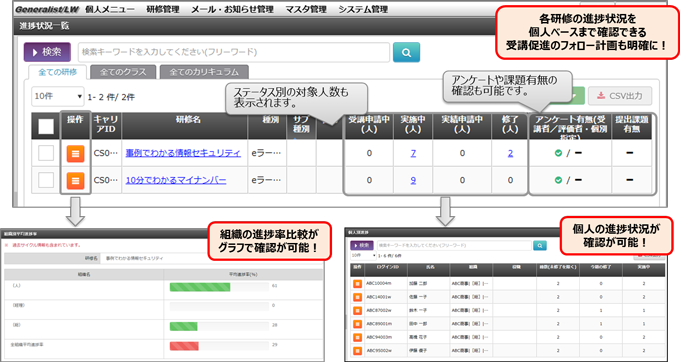The image size is (680, 362).
Task: Open the マスタ管理 menu
Action: point(306,9)
